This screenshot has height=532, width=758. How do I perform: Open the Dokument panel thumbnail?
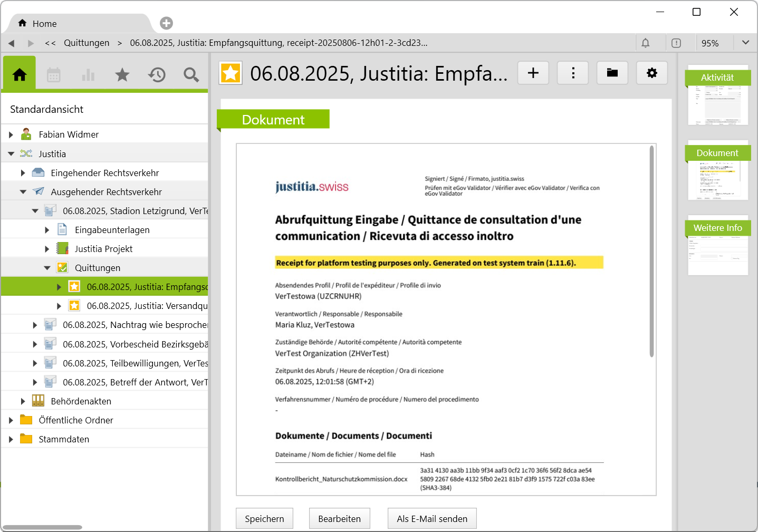coord(718,170)
